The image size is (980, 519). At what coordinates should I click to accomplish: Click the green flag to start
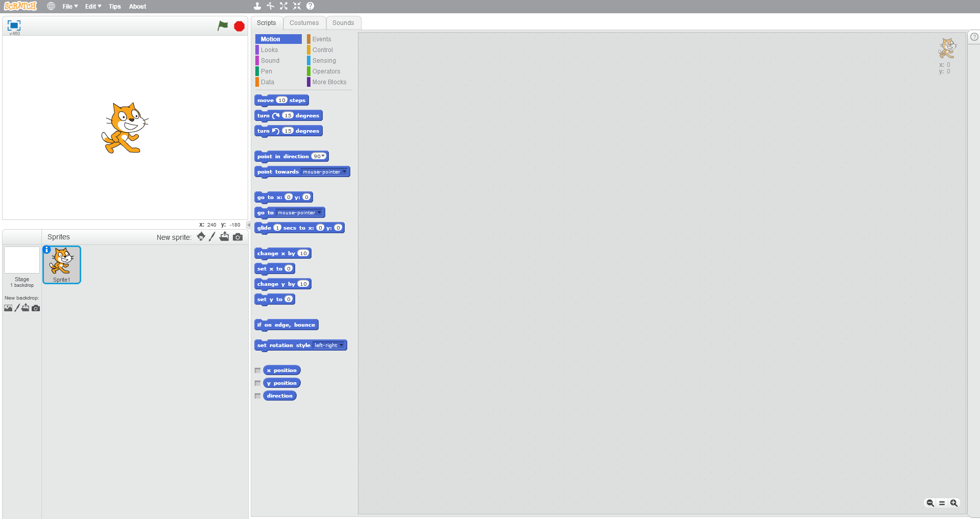(223, 26)
